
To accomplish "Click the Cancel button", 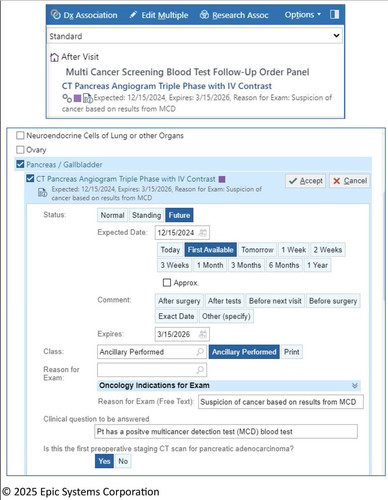I will (350, 181).
